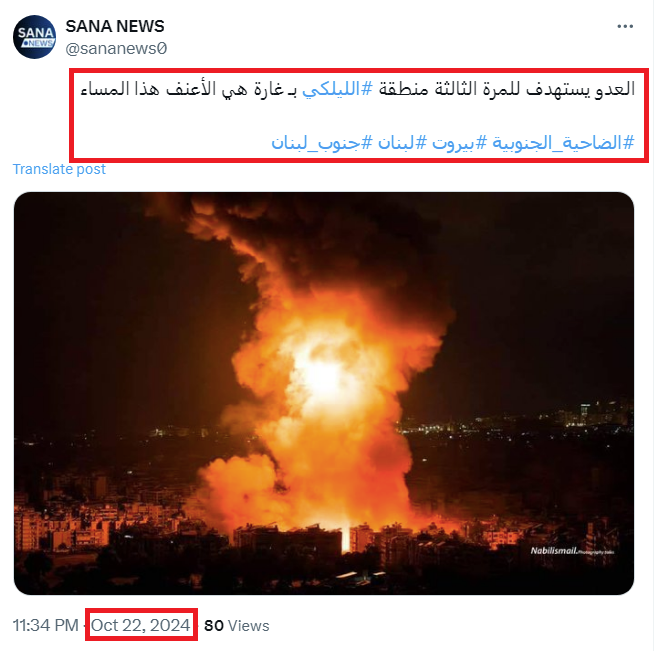This screenshot has height=651, width=654.
Task: Click the SANA logo lettering inside the avatar
Action: point(35,33)
